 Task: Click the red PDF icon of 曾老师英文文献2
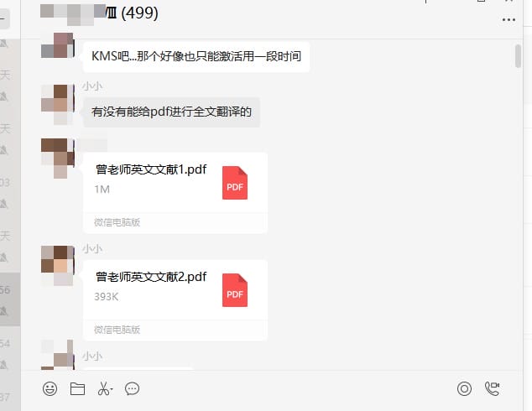[x=235, y=290]
